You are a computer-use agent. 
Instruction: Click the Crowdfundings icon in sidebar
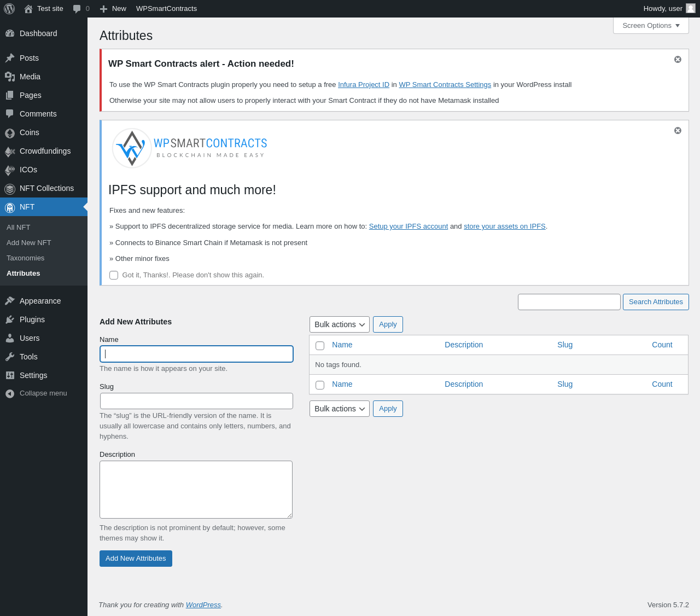(10, 152)
